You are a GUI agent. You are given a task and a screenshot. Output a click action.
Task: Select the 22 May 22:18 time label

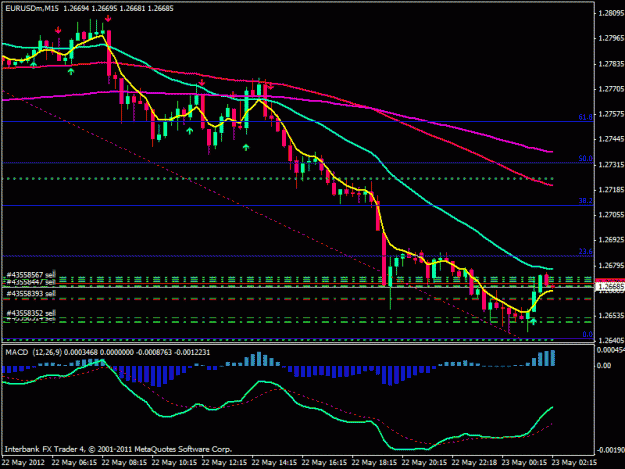474,463
